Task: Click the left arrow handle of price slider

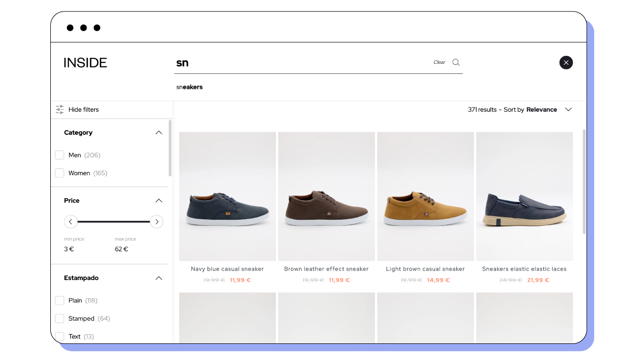Action: click(x=70, y=221)
